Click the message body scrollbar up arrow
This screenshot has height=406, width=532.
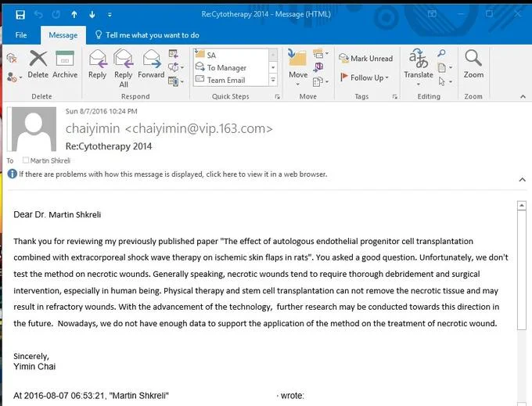(522, 206)
